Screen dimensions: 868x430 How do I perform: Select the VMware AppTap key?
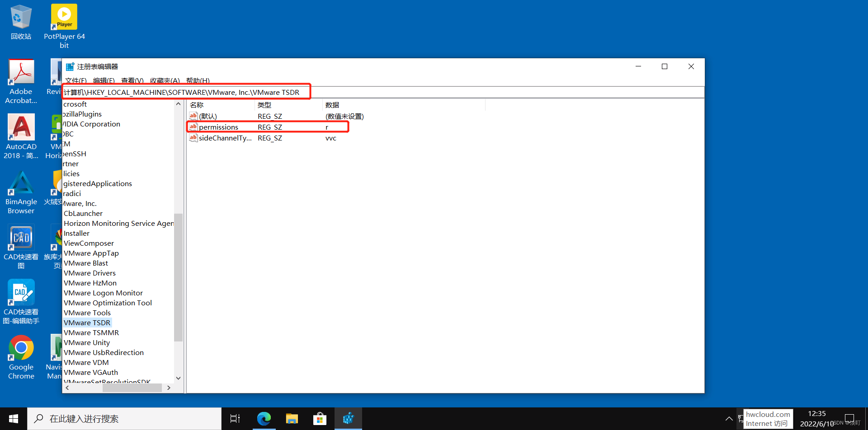(91, 253)
